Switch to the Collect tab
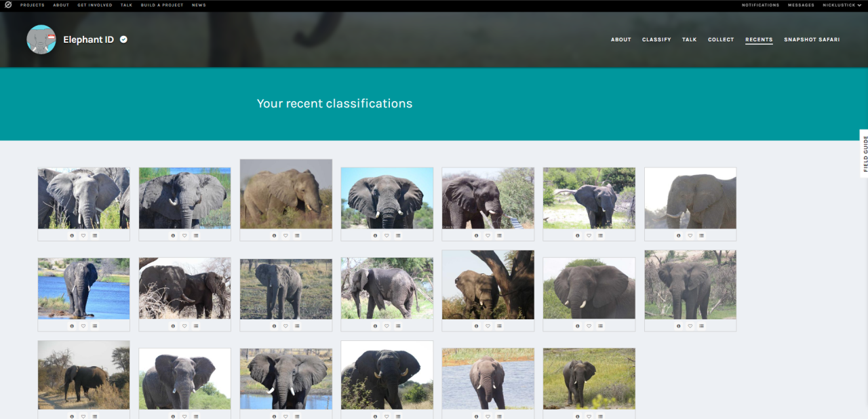 (x=721, y=39)
